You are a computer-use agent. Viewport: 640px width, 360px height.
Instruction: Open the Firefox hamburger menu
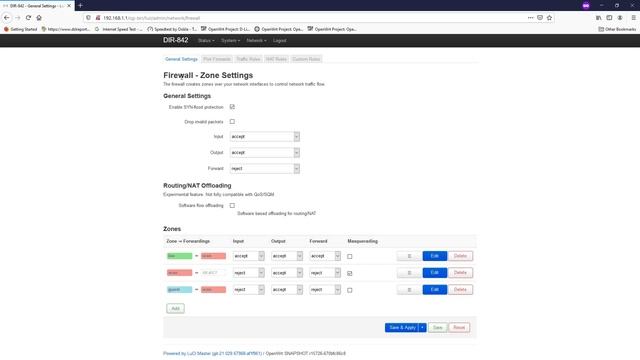coord(633,18)
